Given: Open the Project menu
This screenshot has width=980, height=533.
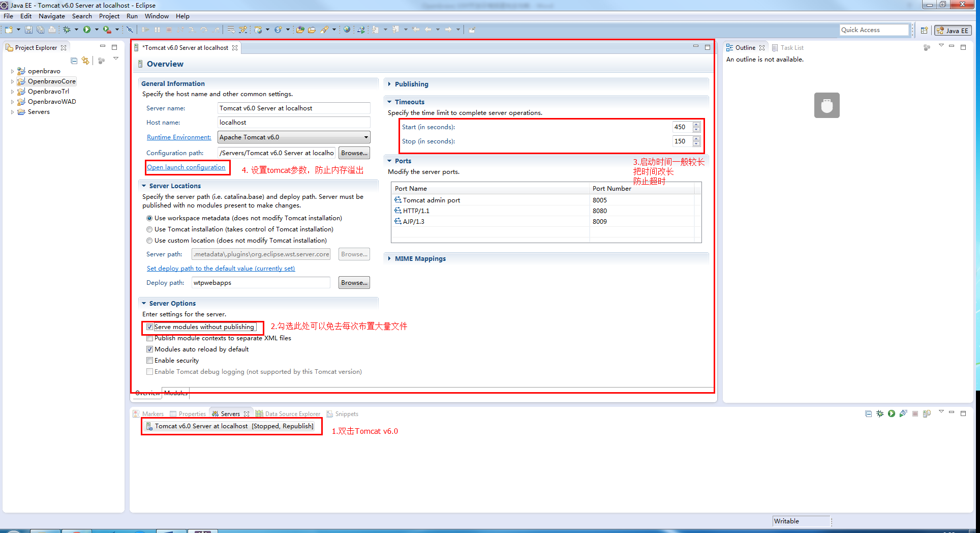Looking at the screenshot, I should pos(109,16).
